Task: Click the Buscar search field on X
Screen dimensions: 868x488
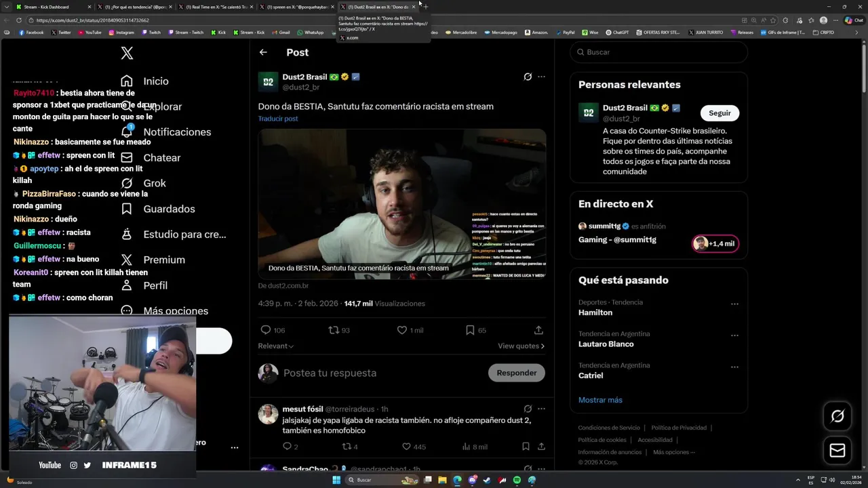Action: 658,52
